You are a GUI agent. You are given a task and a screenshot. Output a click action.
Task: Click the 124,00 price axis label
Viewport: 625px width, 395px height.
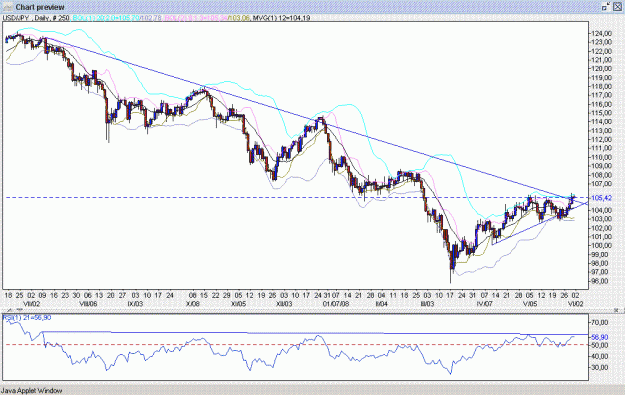602,33
